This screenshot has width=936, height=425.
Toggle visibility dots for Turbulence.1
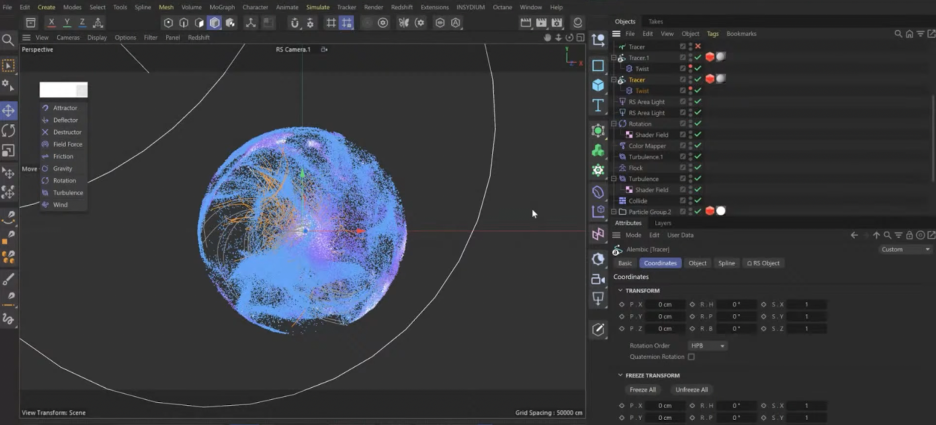pyautogui.click(x=690, y=156)
